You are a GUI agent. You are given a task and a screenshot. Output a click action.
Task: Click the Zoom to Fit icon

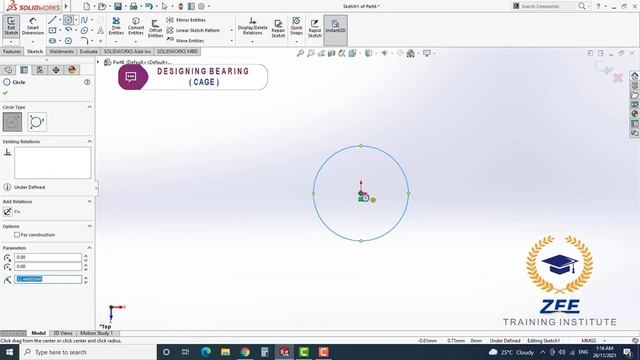click(x=300, y=53)
